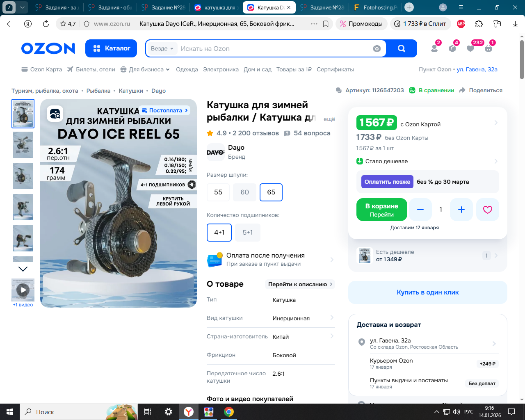Open Рыбалка breadcrumb link
The height and width of the screenshot is (420, 525).
(x=98, y=91)
